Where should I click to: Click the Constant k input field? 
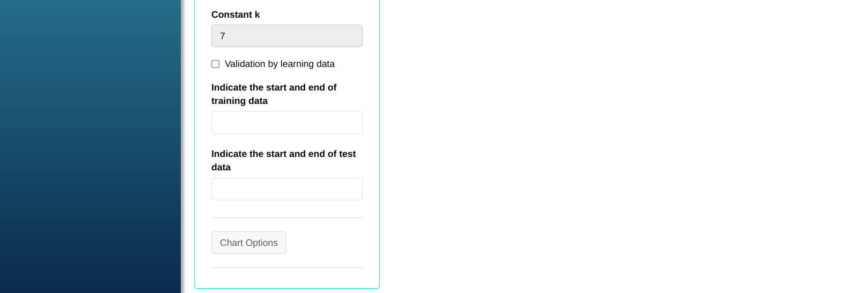(x=286, y=36)
